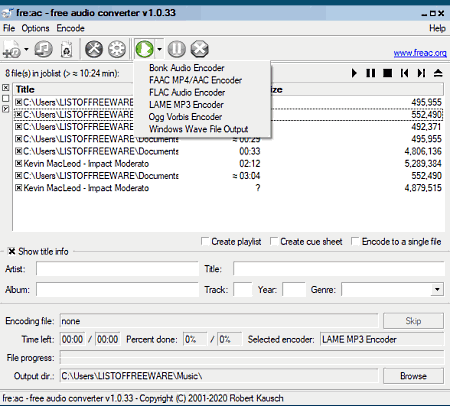
Task: Check Encode to a single file
Action: pyautogui.click(x=355, y=241)
